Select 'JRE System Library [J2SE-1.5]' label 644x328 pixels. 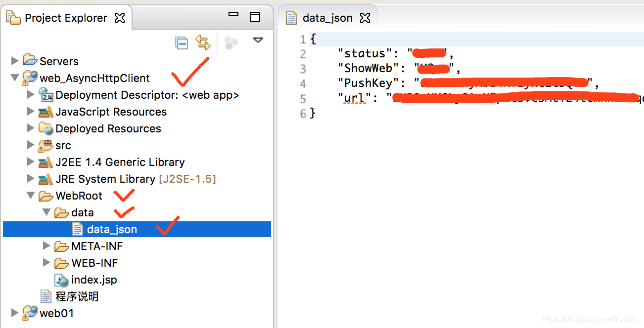(136, 179)
